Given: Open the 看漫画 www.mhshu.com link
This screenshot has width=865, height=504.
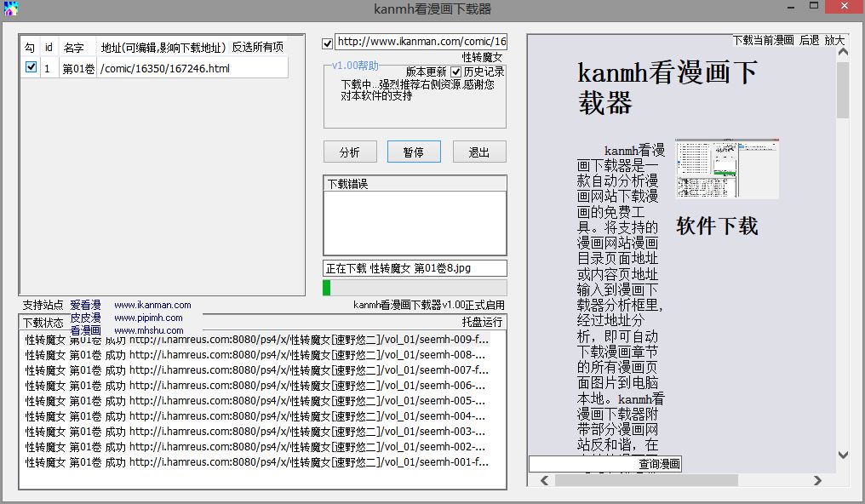Looking at the screenshot, I should point(147,330).
